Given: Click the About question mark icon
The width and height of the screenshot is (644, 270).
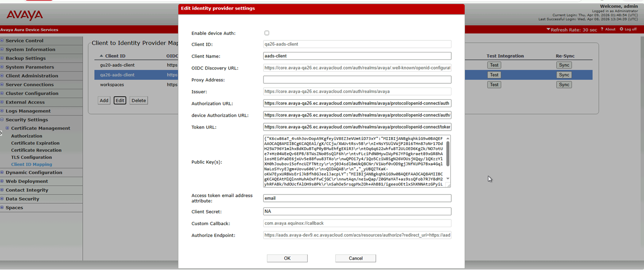Looking at the screenshot, I should pos(602,29).
